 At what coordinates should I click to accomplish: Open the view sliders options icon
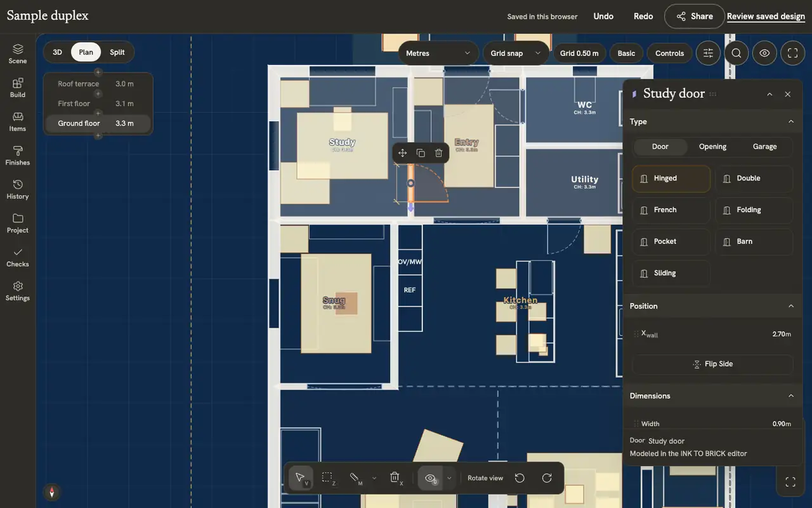point(708,53)
